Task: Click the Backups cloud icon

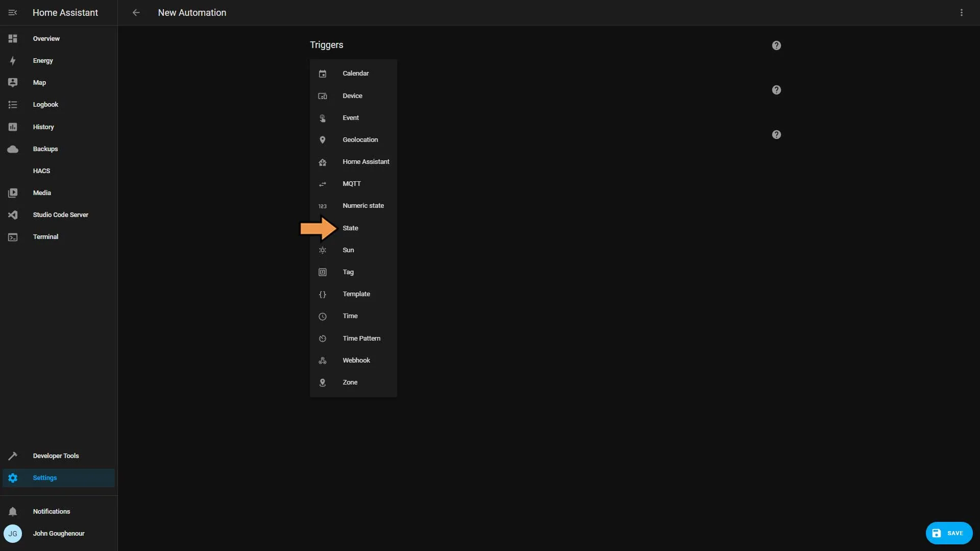Action: click(13, 149)
